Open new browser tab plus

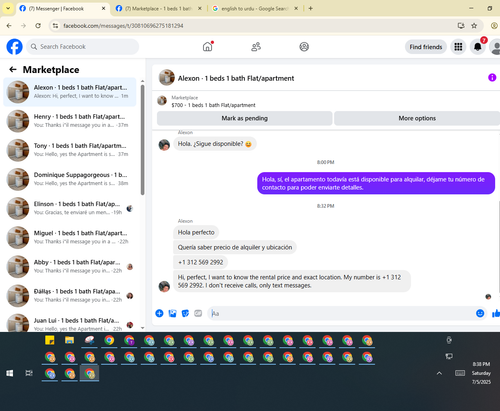[310, 8]
